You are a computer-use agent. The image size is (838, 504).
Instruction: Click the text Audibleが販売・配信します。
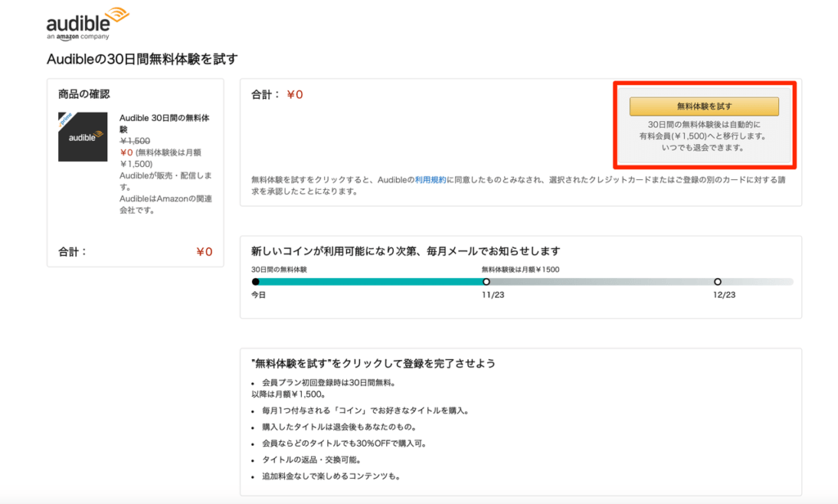tap(165, 181)
